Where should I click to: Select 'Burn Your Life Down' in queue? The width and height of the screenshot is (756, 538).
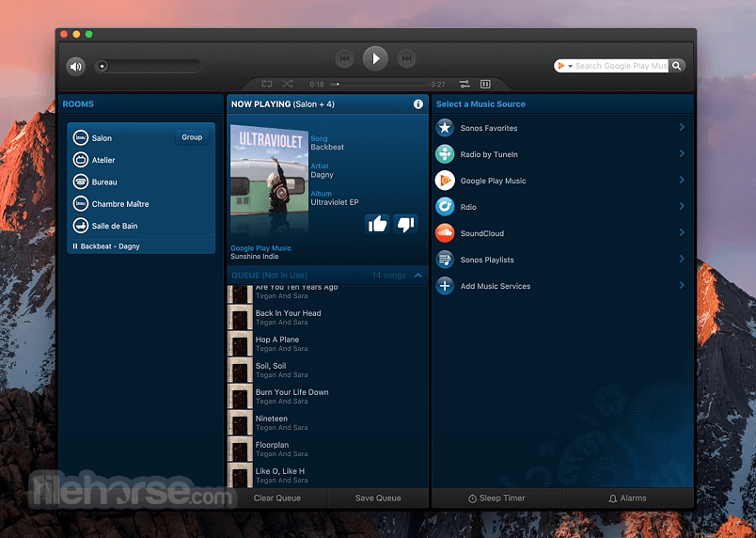(x=327, y=396)
